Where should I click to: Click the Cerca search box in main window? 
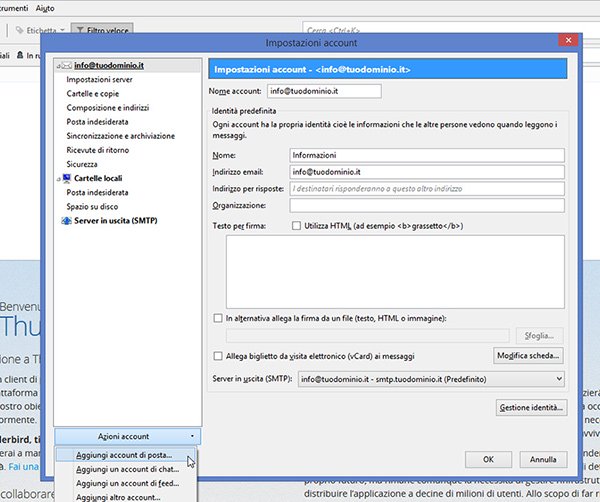click(452, 30)
